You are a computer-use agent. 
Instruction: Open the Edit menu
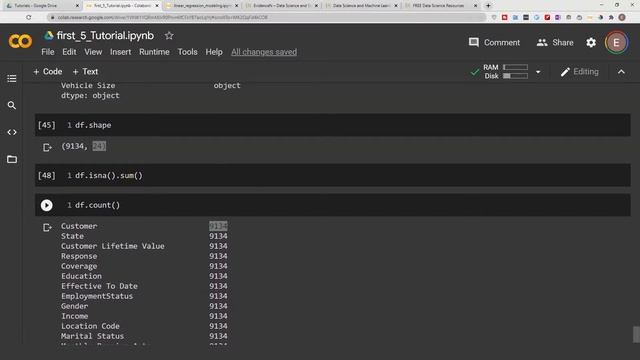(69, 52)
